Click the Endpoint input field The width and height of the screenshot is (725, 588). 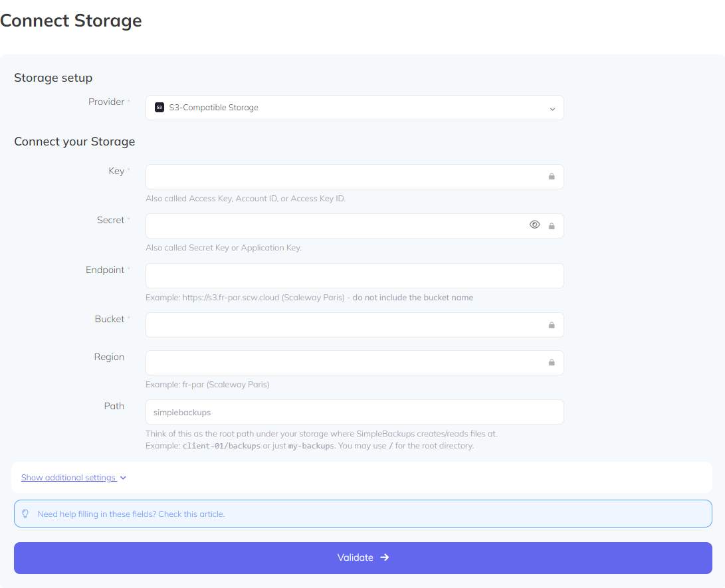point(354,275)
